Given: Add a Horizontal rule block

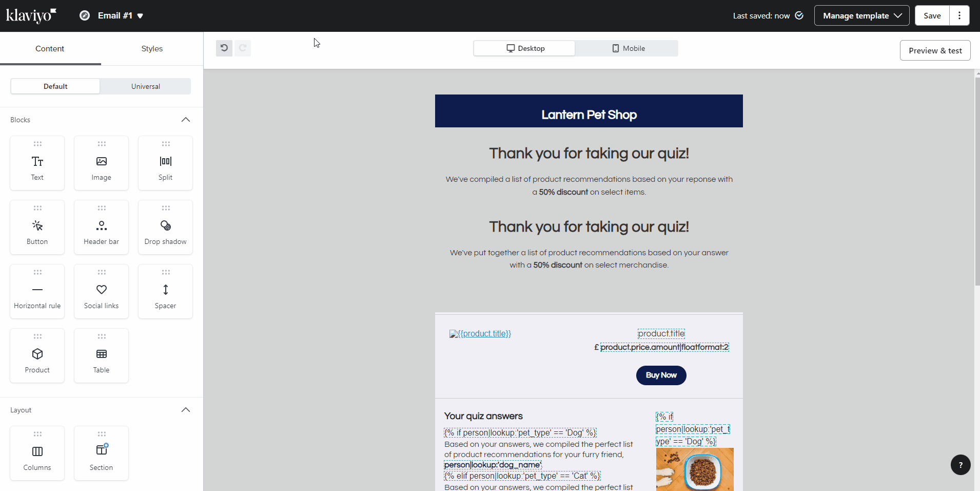Looking at the screenshot, I should (x=37, y=291).
